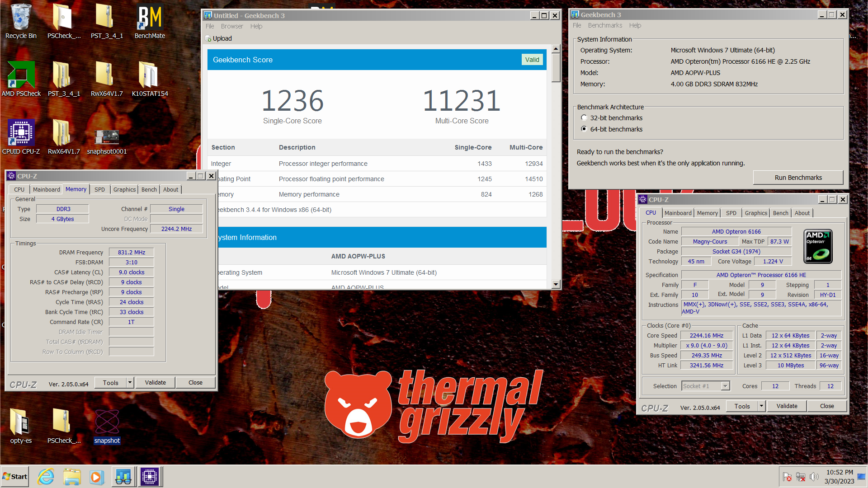Click the Single-Core Score 1236

(292, 101)
